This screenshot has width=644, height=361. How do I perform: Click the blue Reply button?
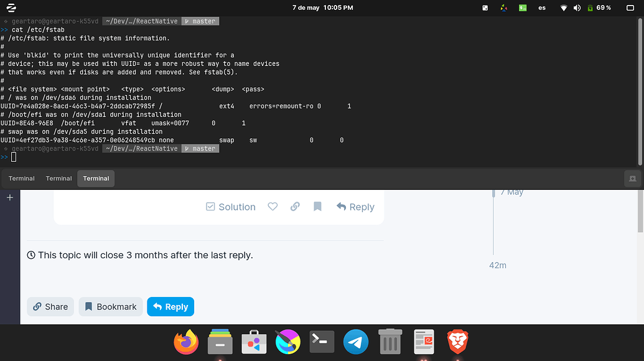point(170,307)
